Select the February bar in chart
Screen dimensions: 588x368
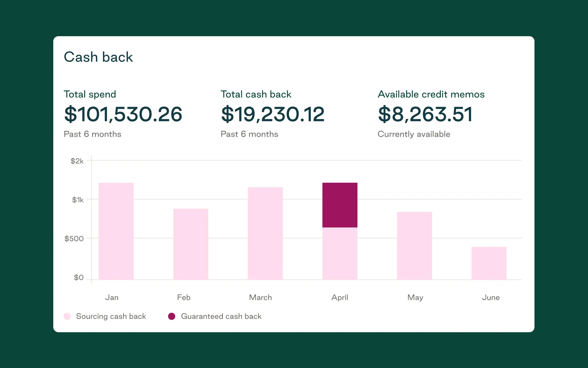191,244
